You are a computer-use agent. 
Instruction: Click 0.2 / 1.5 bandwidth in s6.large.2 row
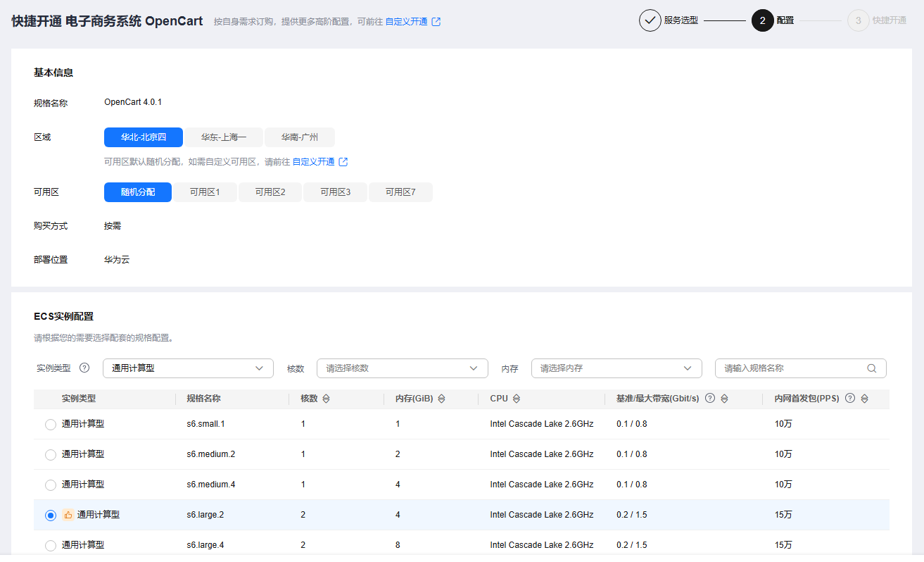tap(632, 515)
